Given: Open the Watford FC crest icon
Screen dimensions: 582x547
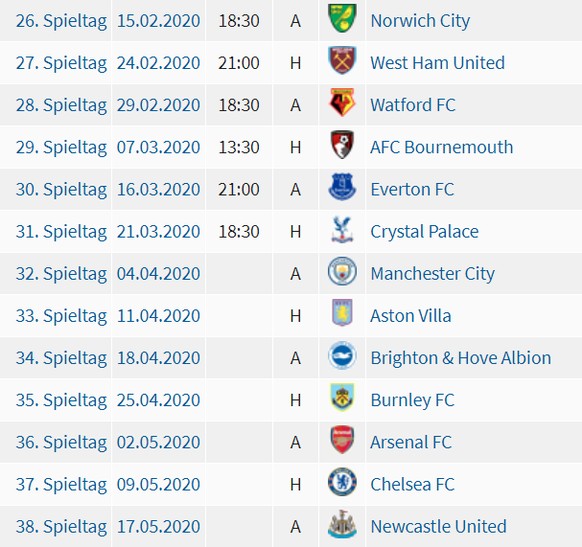Looking at the screenshot, I should 342,103.
